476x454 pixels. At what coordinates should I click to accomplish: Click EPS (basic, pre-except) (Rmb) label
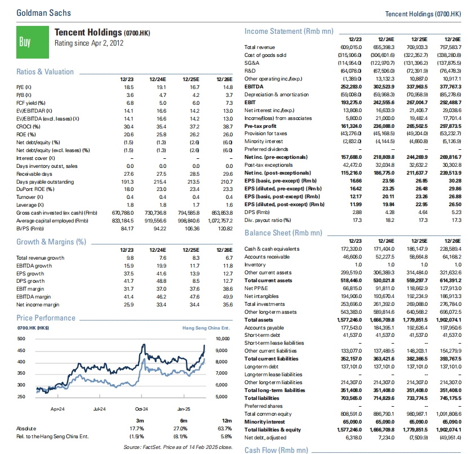[x=281, y=181]
